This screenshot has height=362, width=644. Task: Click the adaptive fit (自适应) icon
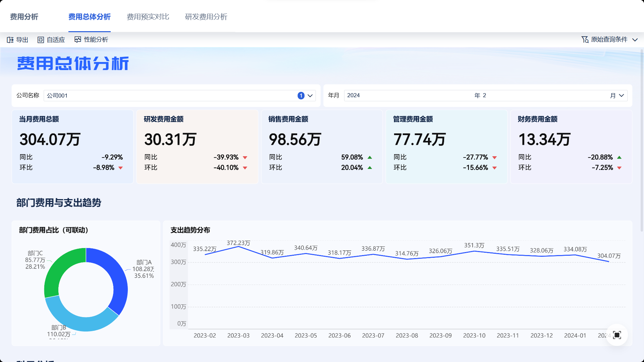41,40
